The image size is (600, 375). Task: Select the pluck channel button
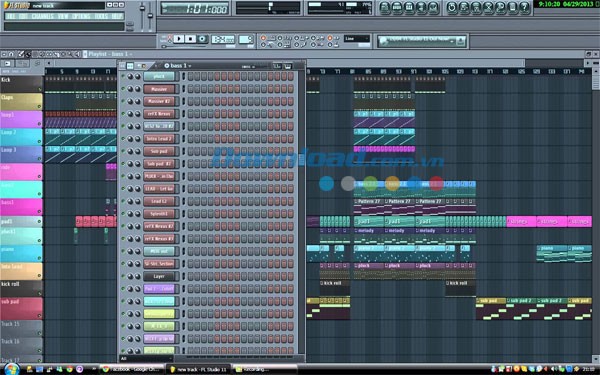pyautogui.click(x=159, y=77)
